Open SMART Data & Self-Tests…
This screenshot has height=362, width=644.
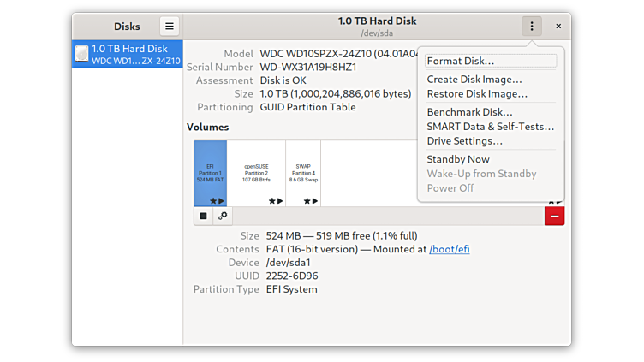tap(490, 127)
